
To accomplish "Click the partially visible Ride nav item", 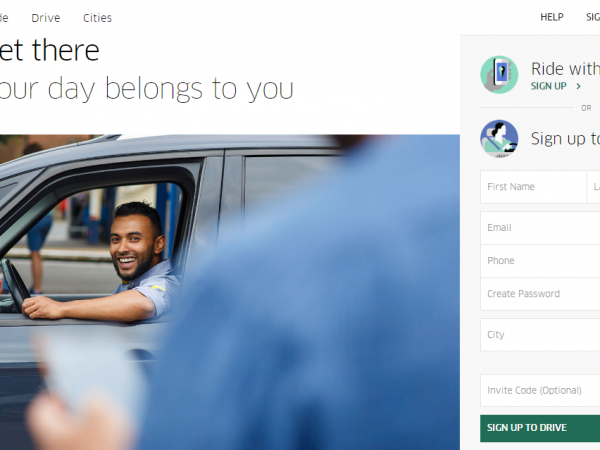I will click(4, 18).
